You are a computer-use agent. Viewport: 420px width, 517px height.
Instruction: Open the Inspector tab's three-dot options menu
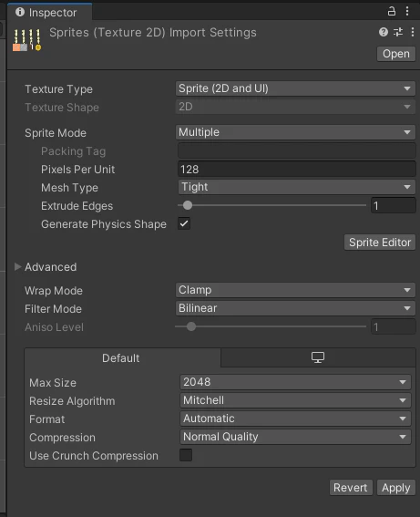point(407,12)
